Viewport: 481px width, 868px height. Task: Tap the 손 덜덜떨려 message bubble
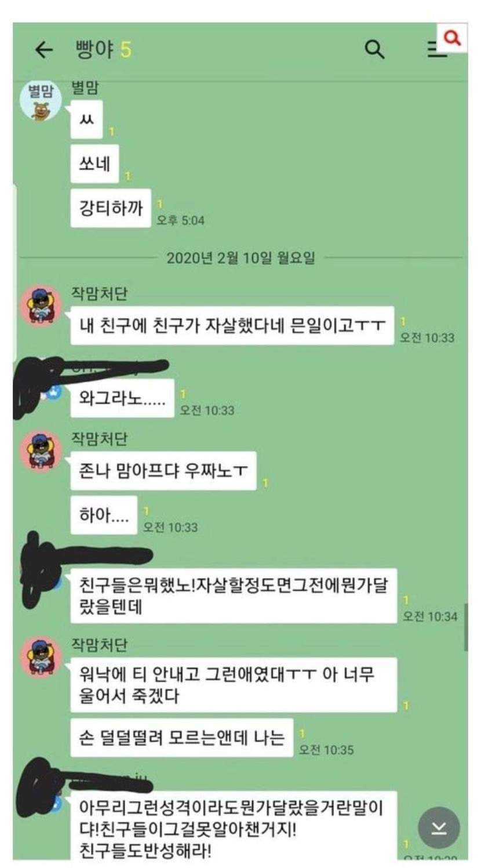[x=182, y=738]
